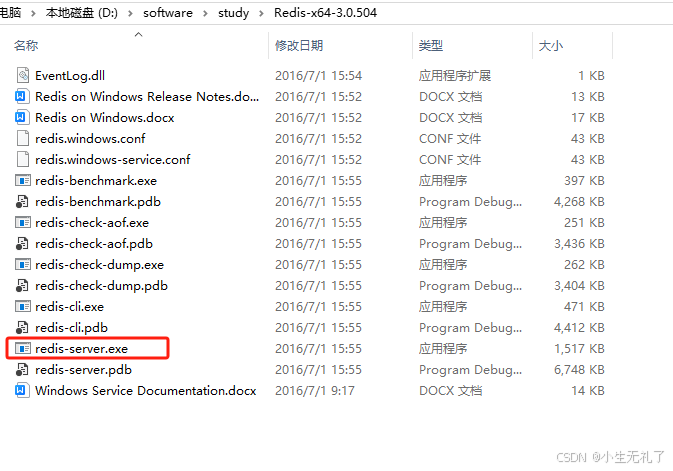Click the 1,517 KB size of redis-server.exe

(x=579, y=349)
